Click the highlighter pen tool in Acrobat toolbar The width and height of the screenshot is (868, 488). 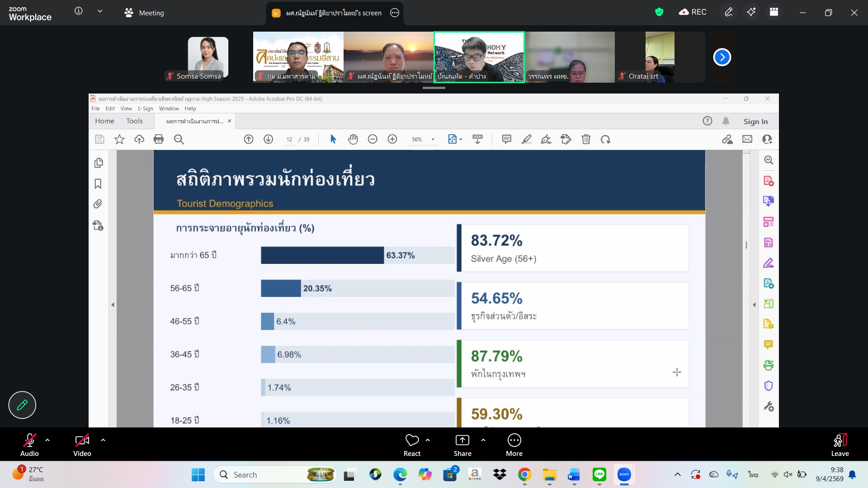(526, 139)
